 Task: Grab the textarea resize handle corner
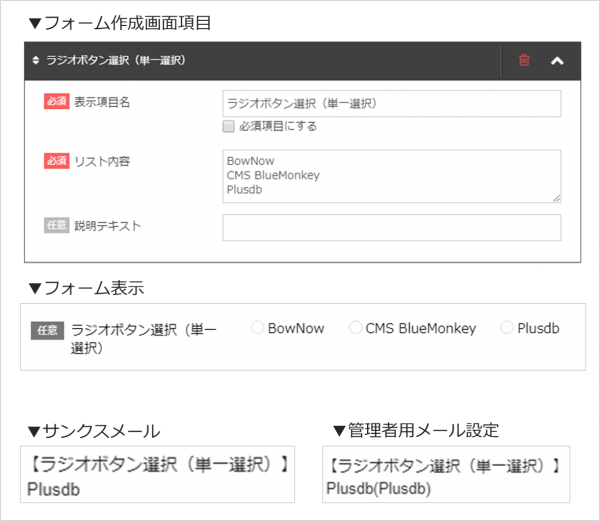[x=557, y=198]
